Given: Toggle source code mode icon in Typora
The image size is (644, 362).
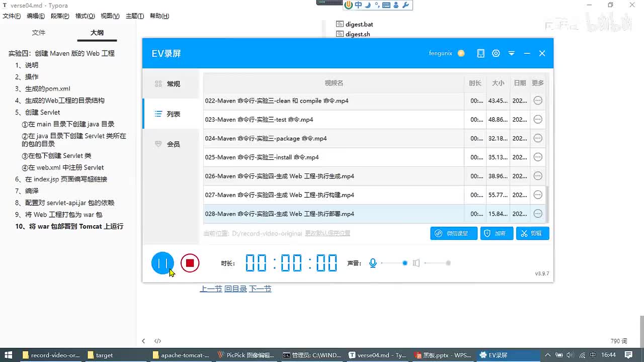Looking at the screenshot, I should point(157,341).
